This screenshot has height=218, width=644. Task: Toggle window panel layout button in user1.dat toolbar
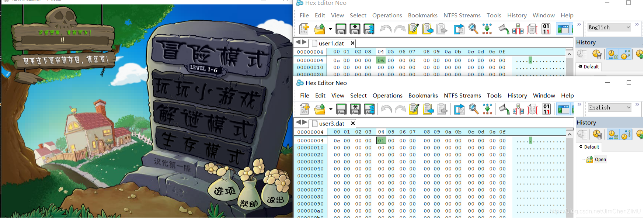coord(563,29)
